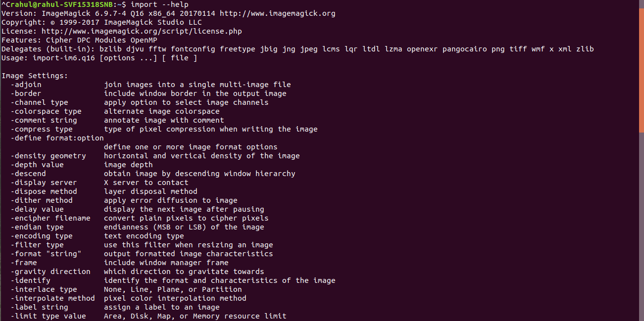
Task: Click the '-define format:option' text
Action: pyautogui.click(x=57, y=138)
